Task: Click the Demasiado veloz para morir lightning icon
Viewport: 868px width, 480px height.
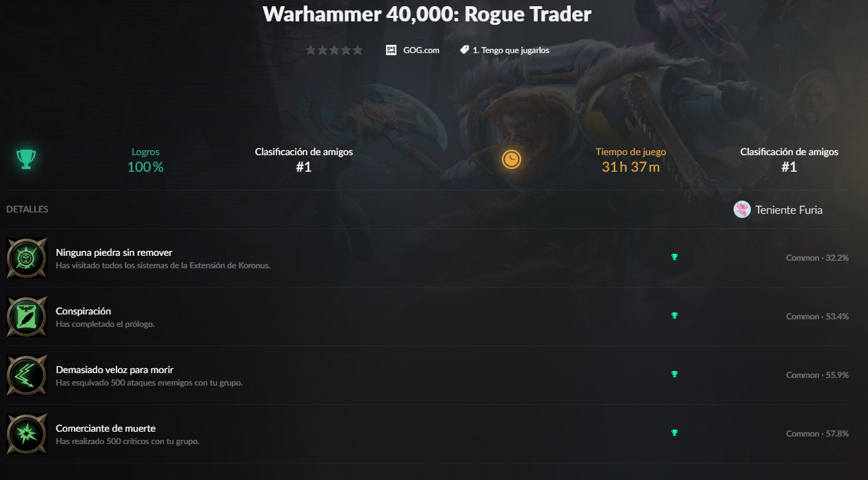Action: (x=27, y=375)
